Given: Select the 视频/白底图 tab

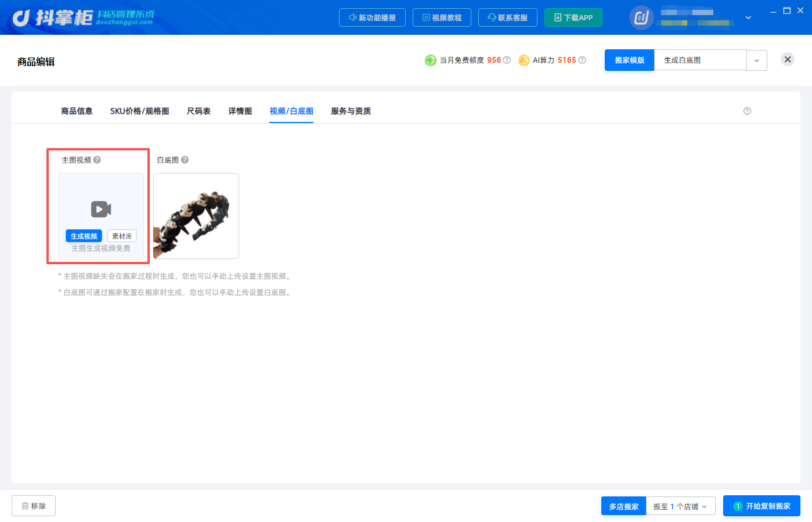Looking at the screenshot, I should pyautogui.click(x=291, y=111).
